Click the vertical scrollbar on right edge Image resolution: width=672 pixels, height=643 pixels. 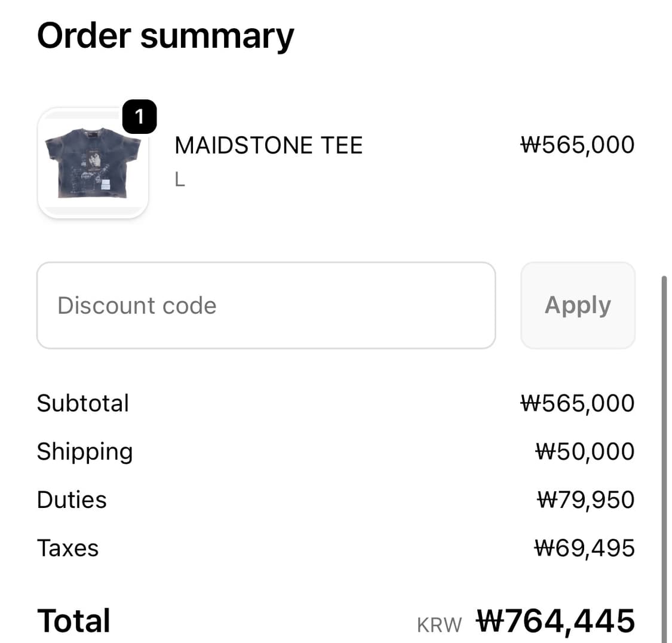tap(664, 454)
